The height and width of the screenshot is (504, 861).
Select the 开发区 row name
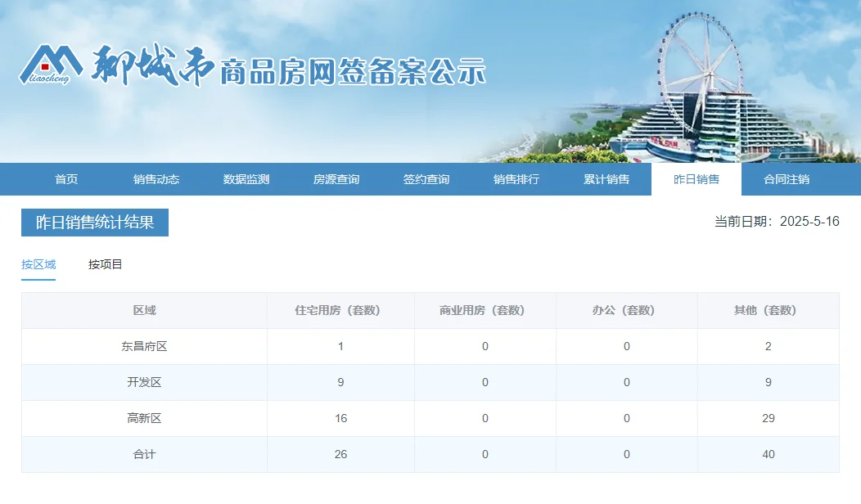(x=144, y=383)
